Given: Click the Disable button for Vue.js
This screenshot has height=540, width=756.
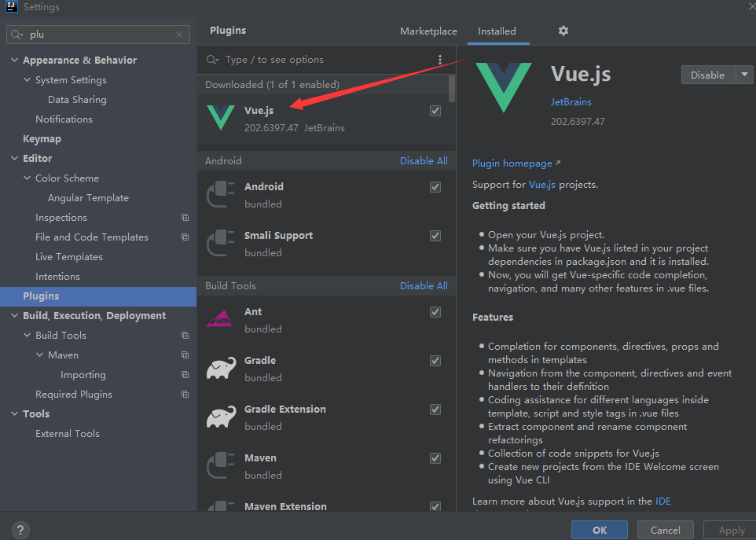Looking at the screenshot, I should 708,75.
